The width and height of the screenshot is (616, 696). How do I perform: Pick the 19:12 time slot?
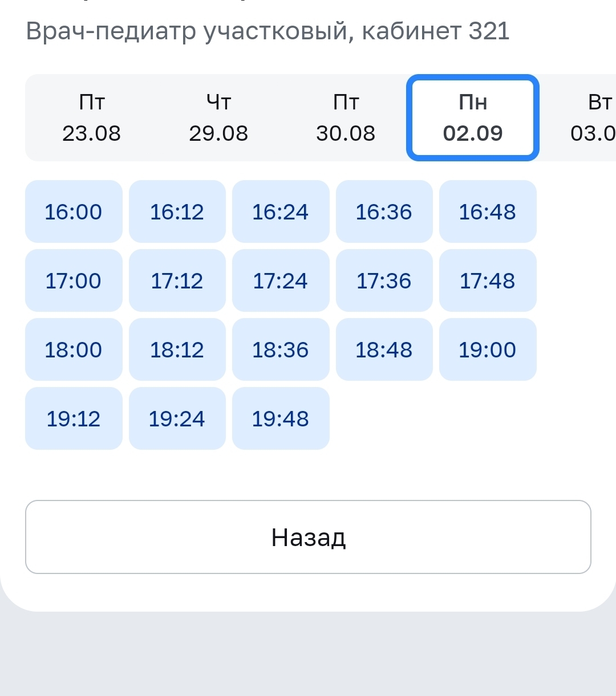click(x=74, y=419)
